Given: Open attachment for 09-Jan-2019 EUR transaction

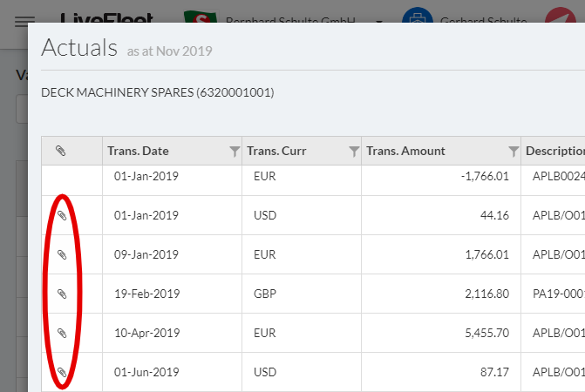Looking at the screenshot, I should [x=61, y=254].
